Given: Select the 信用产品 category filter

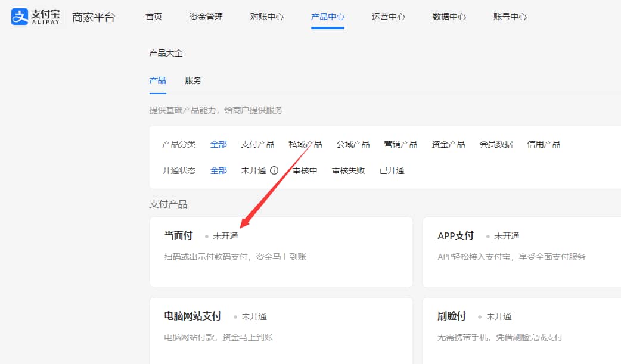Looking at the screenshot, I should click(543, 144).
